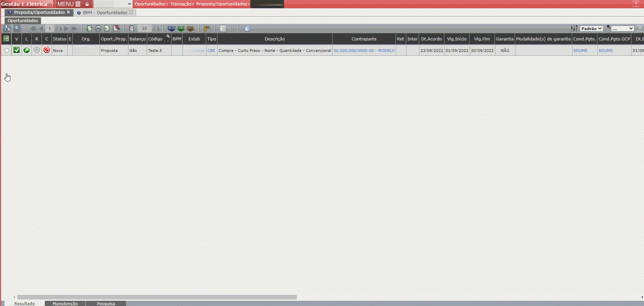644x306 pixels.
Task: Click the green arrow icon in column L
Action: (x=26, y=50)
